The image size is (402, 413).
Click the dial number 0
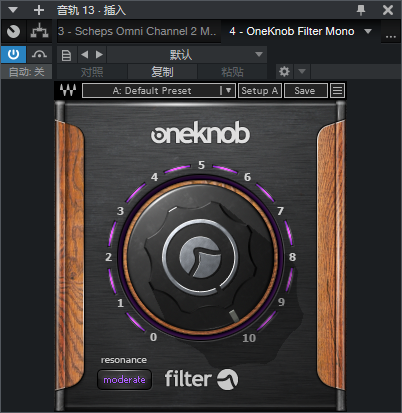pyautogui.click(x=153, y=337)
